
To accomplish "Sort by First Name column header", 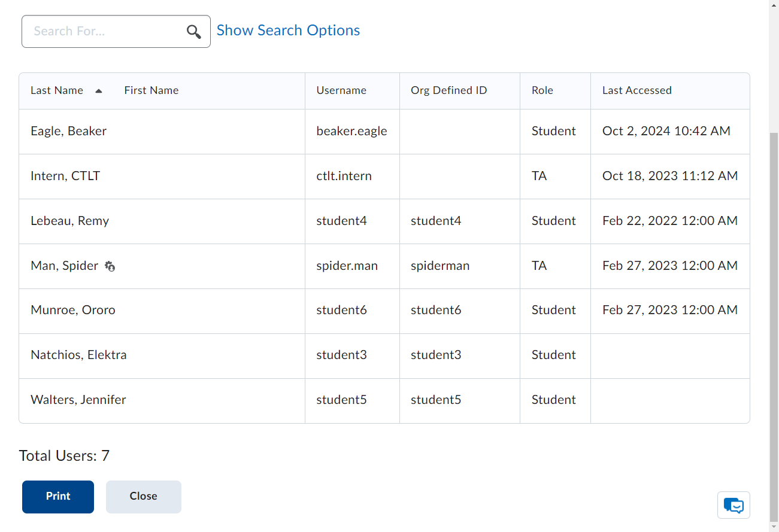I will coord(151,90).
